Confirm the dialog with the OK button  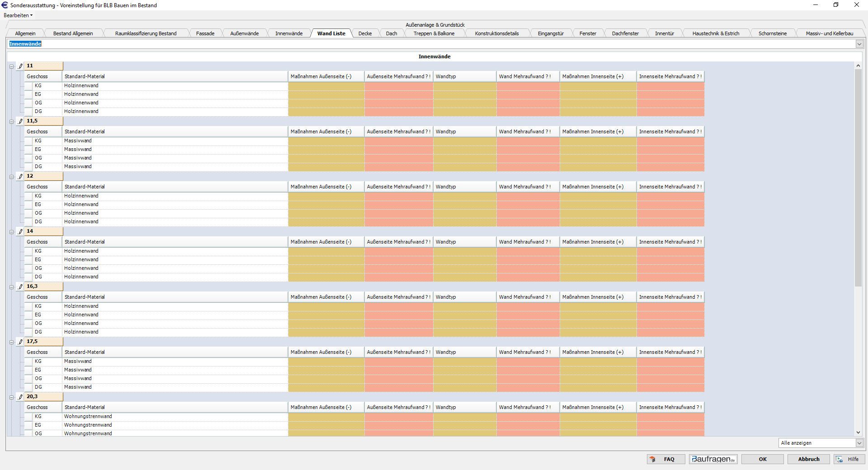(x=763, y=459)
